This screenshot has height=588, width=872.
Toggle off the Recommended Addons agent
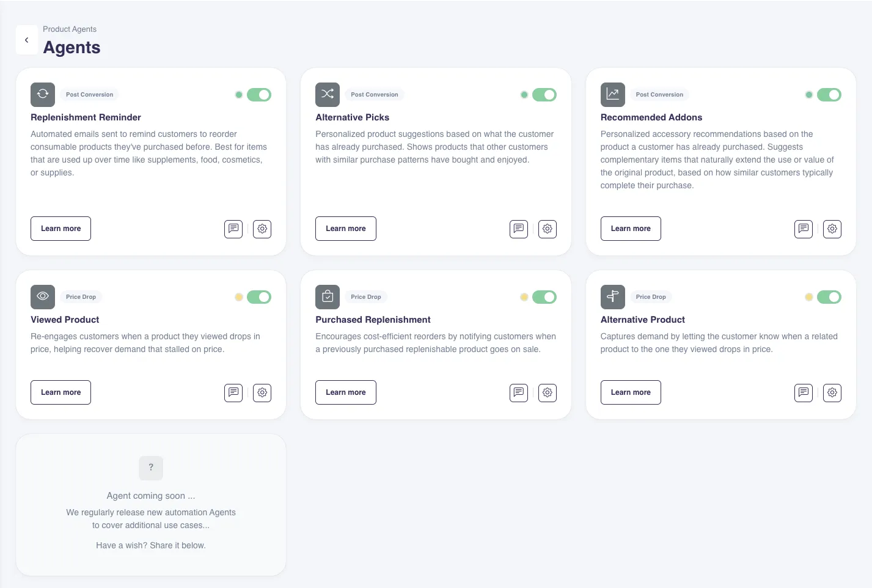tap(829, 95)
